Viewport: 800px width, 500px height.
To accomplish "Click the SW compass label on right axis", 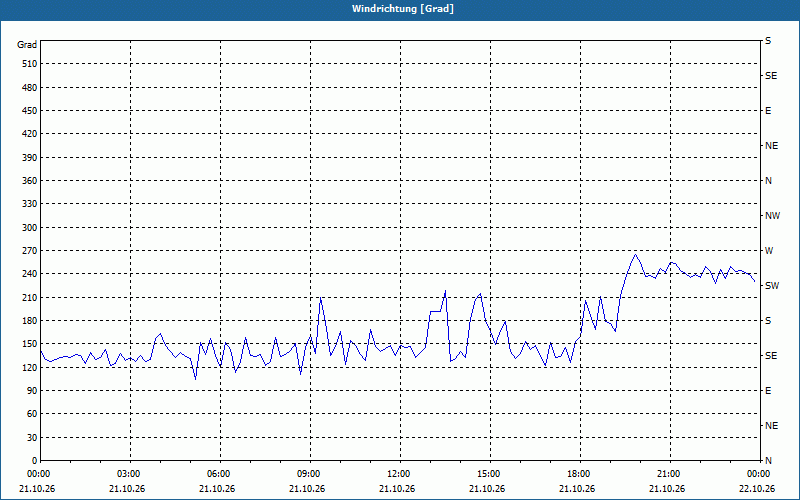I will 772,286.
